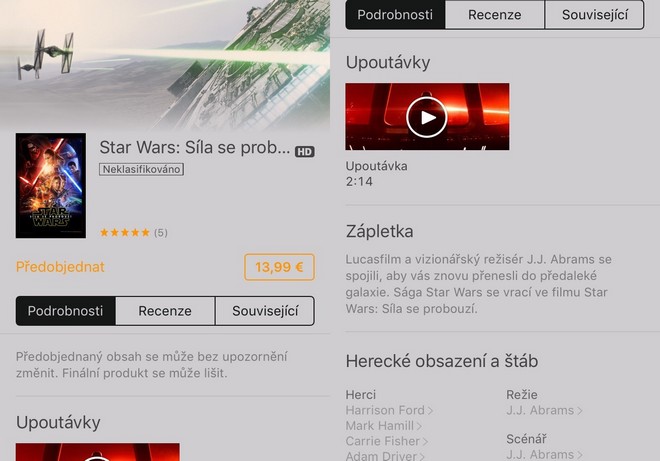Expand chevron next to Mark Hamill
660x461 pixels.
[419, 426]
